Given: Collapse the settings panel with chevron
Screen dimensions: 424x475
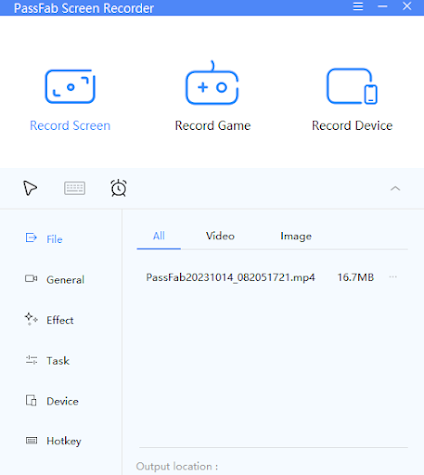Looking at the screenshot, I should click(x=395, y=189).
